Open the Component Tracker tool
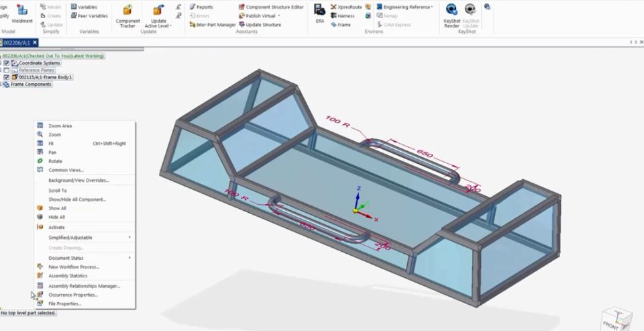644x331 pixels. coord(127,15)
